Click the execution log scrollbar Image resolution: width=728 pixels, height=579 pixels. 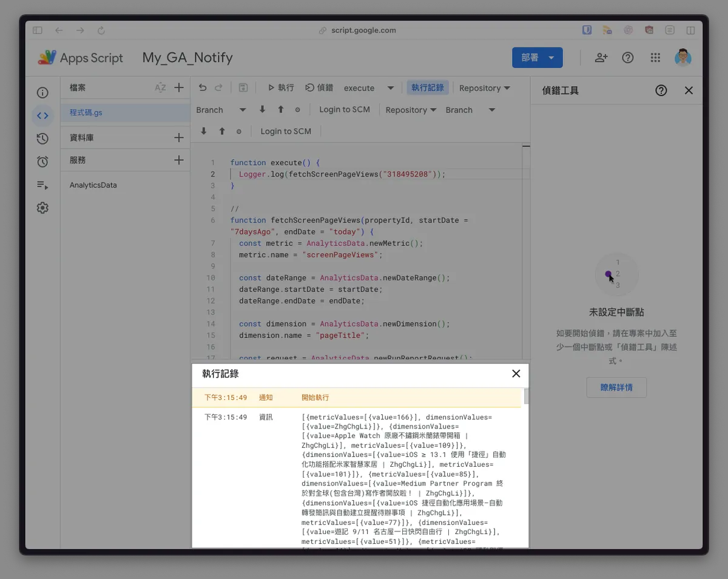tap(526, 397)
